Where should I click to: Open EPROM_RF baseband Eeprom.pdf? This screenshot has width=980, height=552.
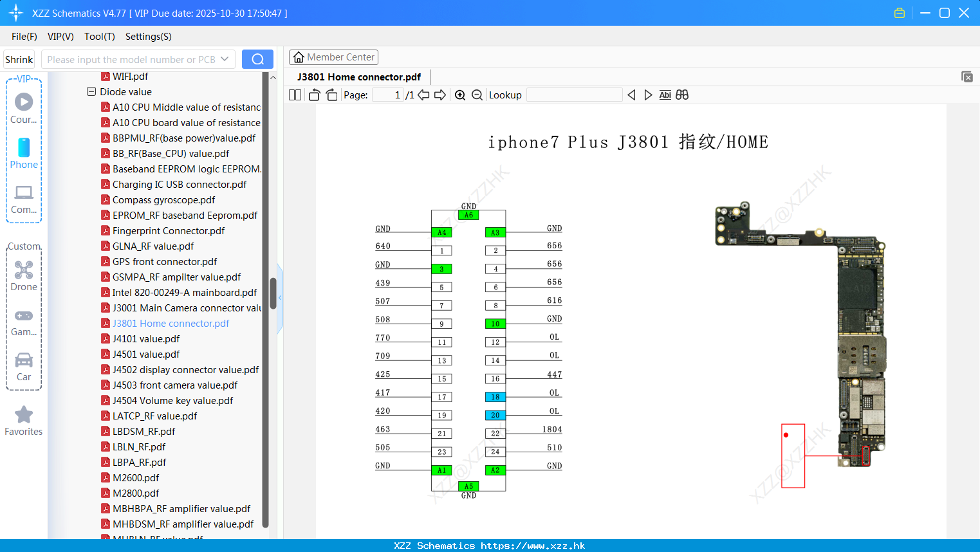pos(185,215)
